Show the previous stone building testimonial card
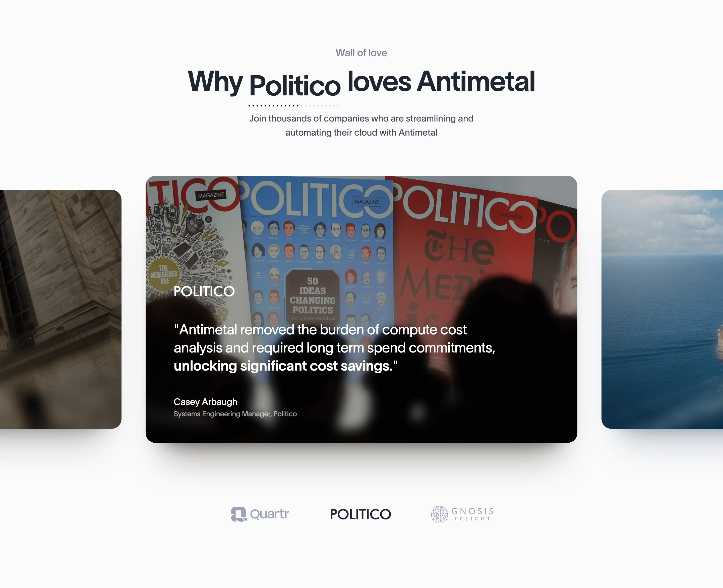Image resolution: width=723 pixels, height=588 pixels. click(61, 309)
